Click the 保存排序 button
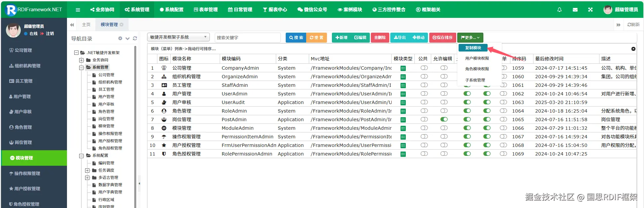This screenshot has height=208, width=644. (442, 38)
